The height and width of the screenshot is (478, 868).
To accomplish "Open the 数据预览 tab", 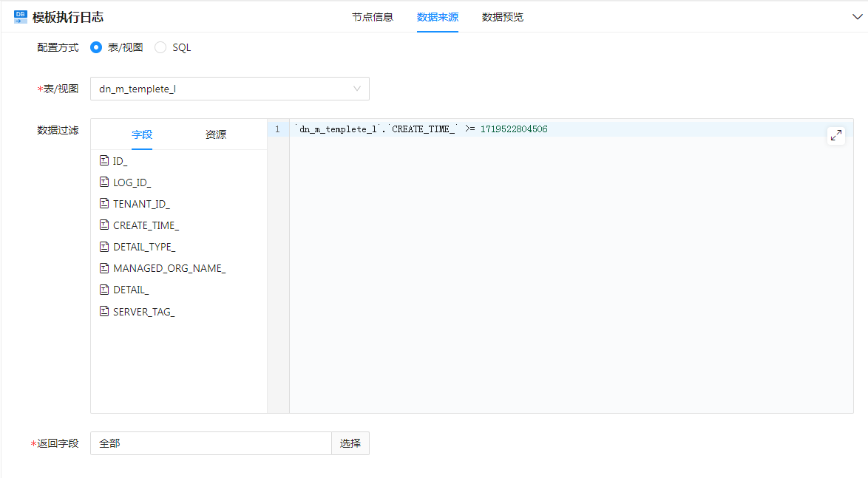I will pyautogui.click(x=502, y=17).
